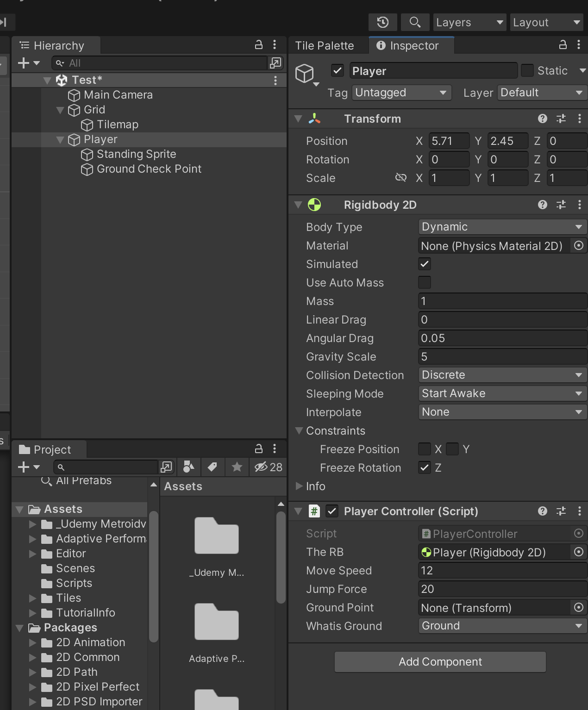Click Gravity Scale value field

pos(502,356)
